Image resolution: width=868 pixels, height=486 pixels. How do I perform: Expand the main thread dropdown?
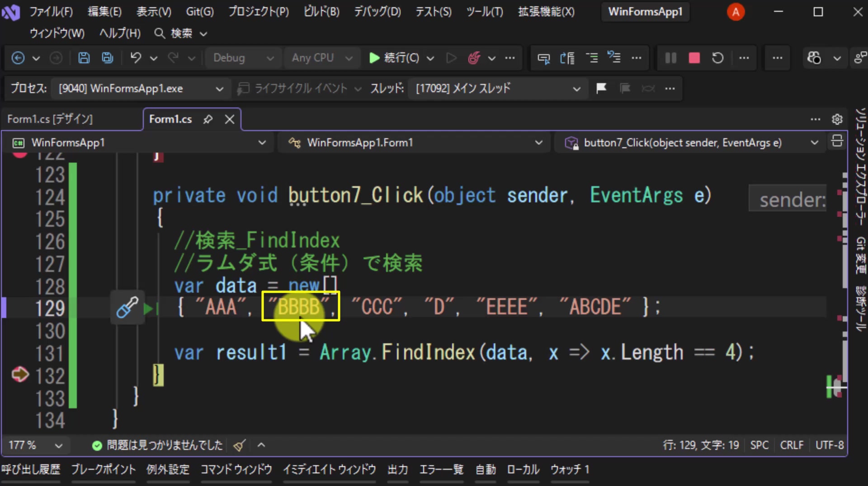pyautogui.click(x=497, y=88)
